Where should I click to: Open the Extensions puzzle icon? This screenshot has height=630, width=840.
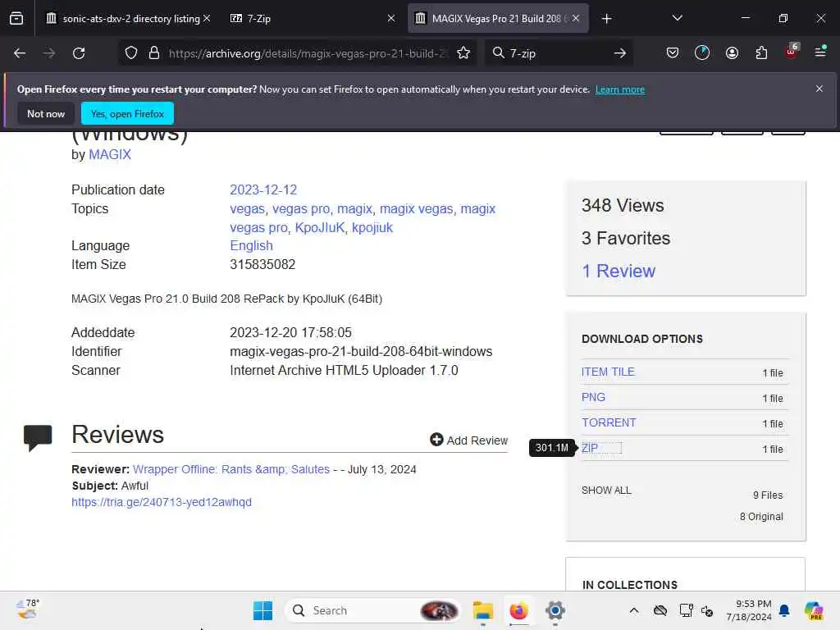pos(761,52)
